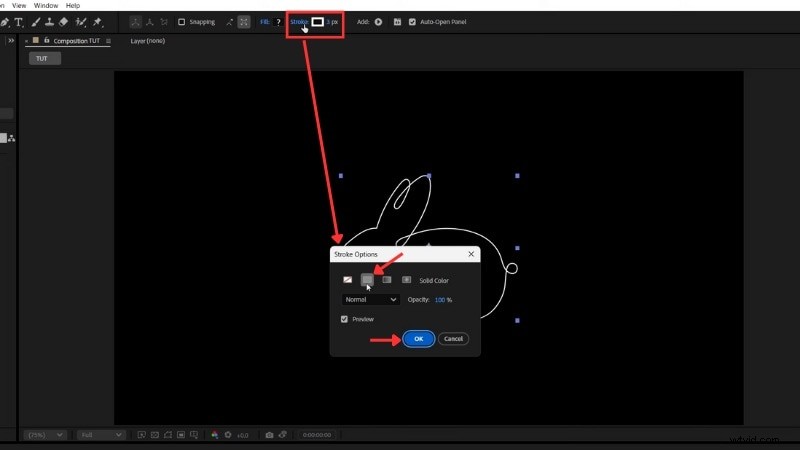This screenshot has height=450, width=800.
Task: Click the Opacity 100 value
Action: (x=440, y=300)
